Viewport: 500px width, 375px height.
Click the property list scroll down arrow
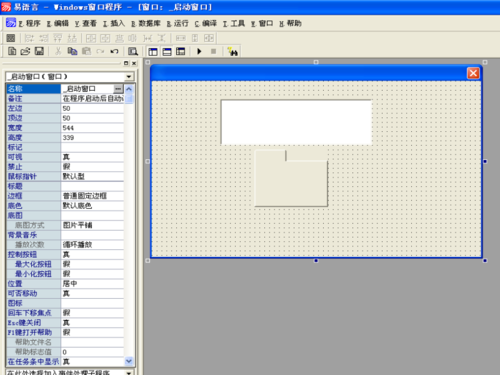129,361
